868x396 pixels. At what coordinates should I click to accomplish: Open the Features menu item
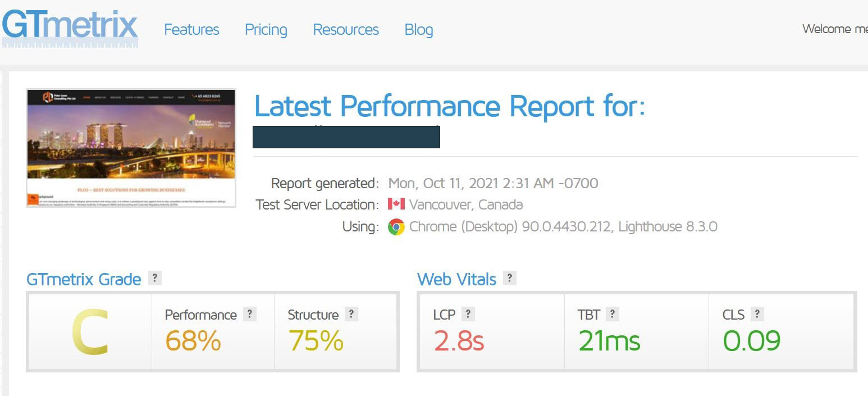[x=191, y=30]
